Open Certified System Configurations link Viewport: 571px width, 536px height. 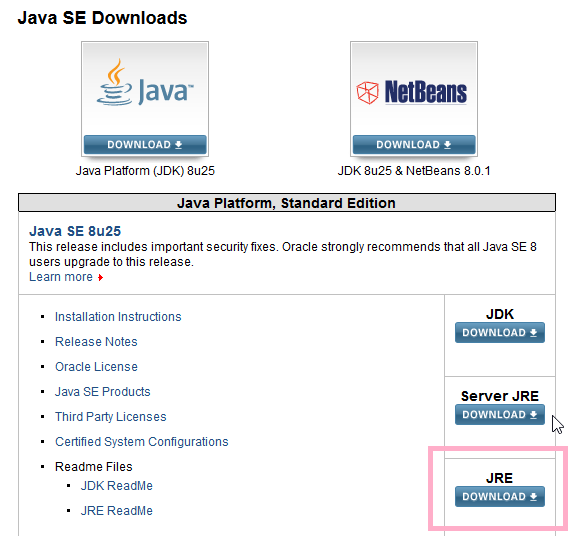[142, 442]
